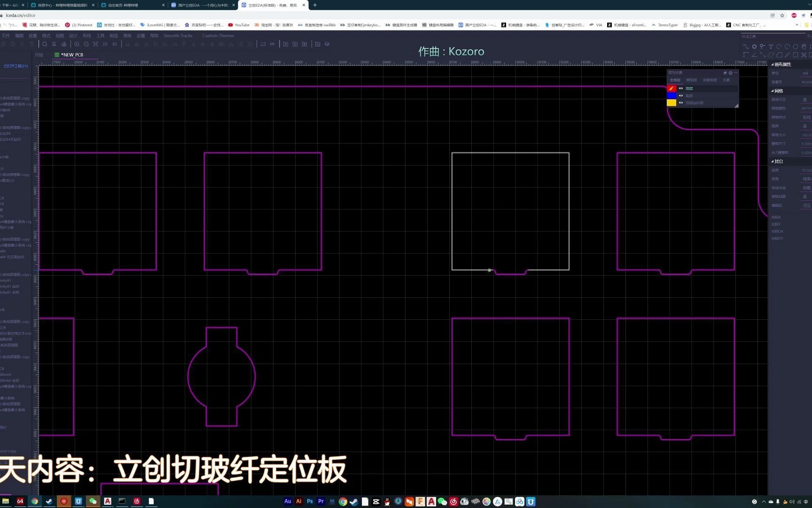Viewport: 812px width, 508px height.
Task: Open the 移除回路 dropdown
Action: (x=806, y=197)
